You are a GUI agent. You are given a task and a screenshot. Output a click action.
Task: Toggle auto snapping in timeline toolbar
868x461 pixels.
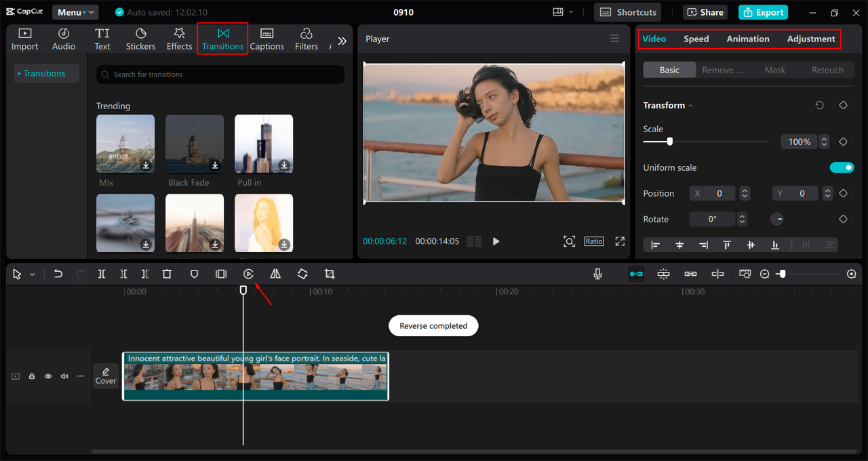(663, 274)
